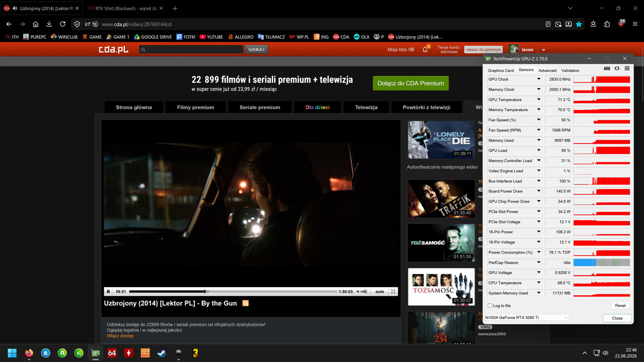Click the SZUKAJ search button

pyautogui.click(x=256, y=49)
